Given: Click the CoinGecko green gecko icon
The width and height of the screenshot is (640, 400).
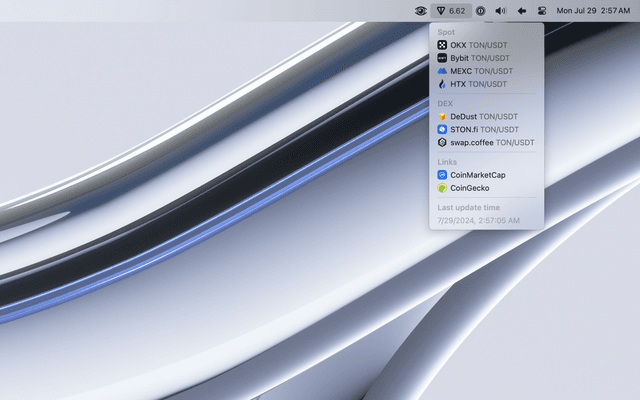Looking at the screenshot, I should [x=442, y=187].
